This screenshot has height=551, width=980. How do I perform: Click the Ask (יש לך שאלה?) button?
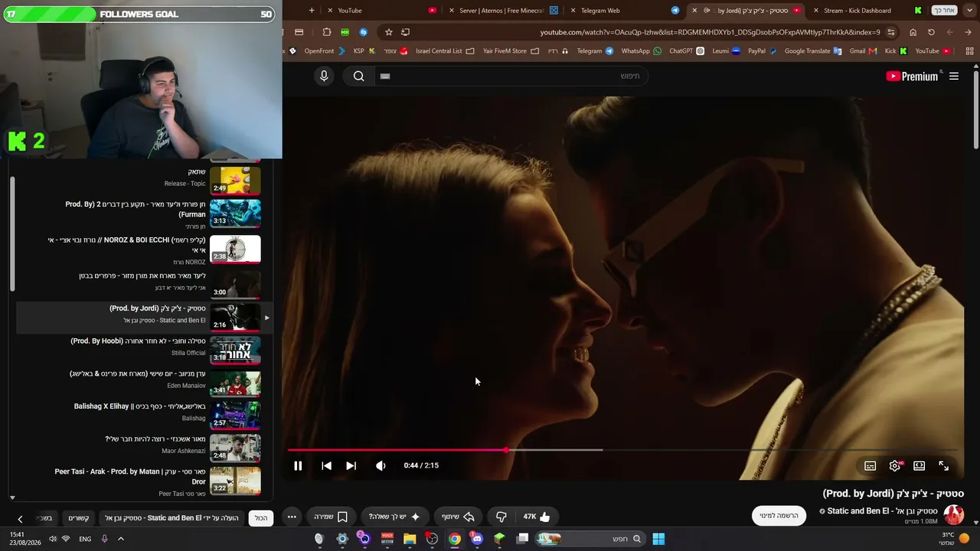(394, 517)
